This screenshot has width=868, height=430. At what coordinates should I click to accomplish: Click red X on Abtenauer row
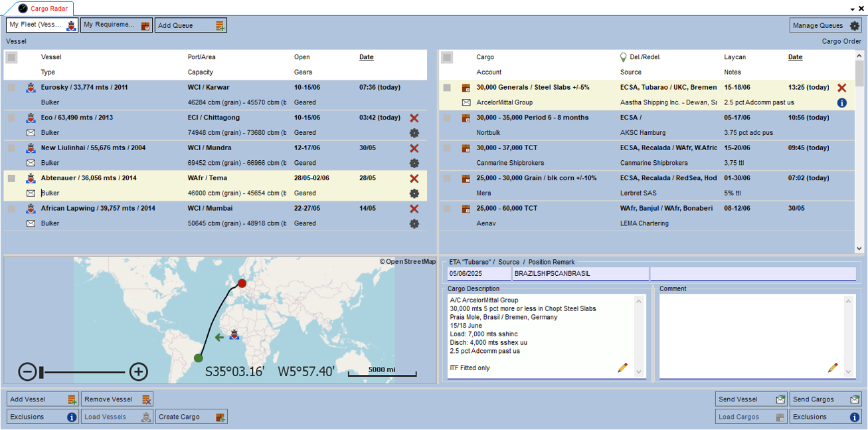click(414, 178)
